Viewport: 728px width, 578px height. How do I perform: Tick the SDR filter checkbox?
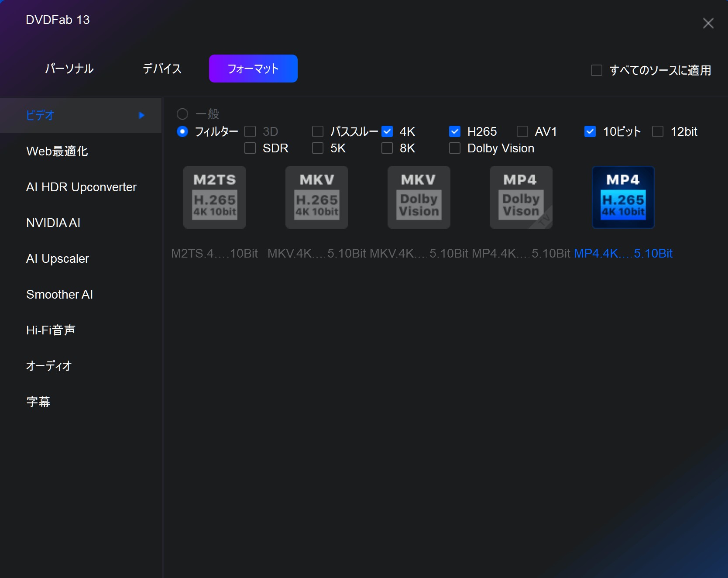pos(250,148)
